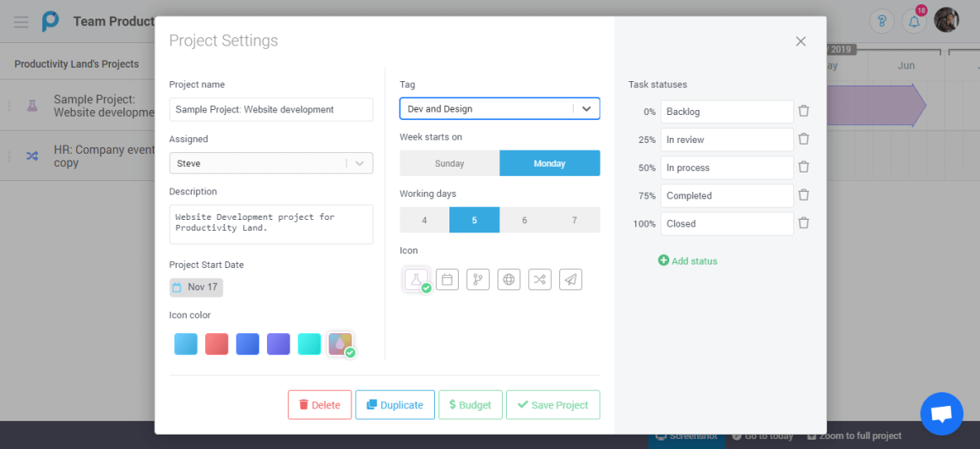The width and height of the screenshot is (980, 449).
Task: Select the globe project icon
Action: tap(509, 280)
